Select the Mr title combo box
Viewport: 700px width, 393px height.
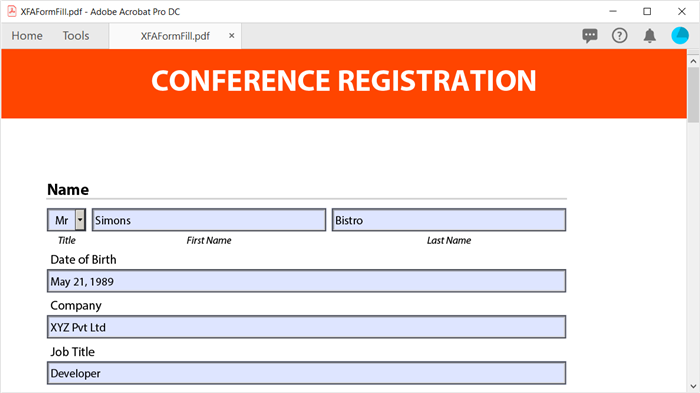(66, 220)
